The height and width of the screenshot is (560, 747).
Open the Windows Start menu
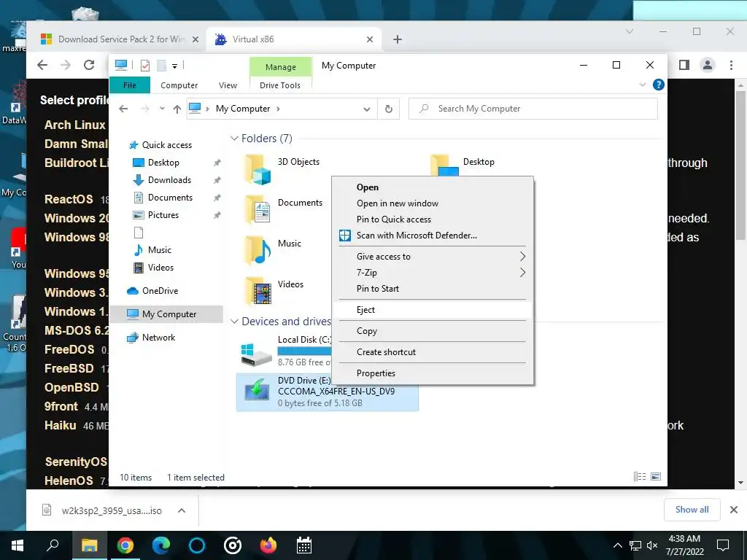tap(18, 545)
